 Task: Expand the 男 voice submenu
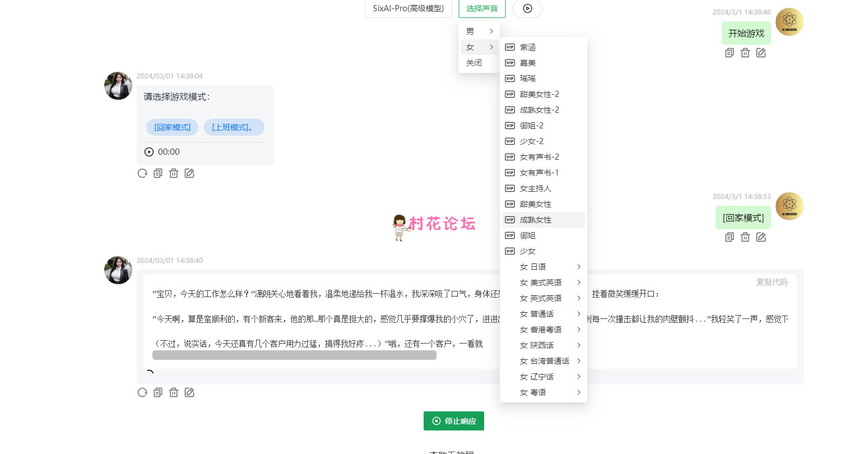pos(479,31)
